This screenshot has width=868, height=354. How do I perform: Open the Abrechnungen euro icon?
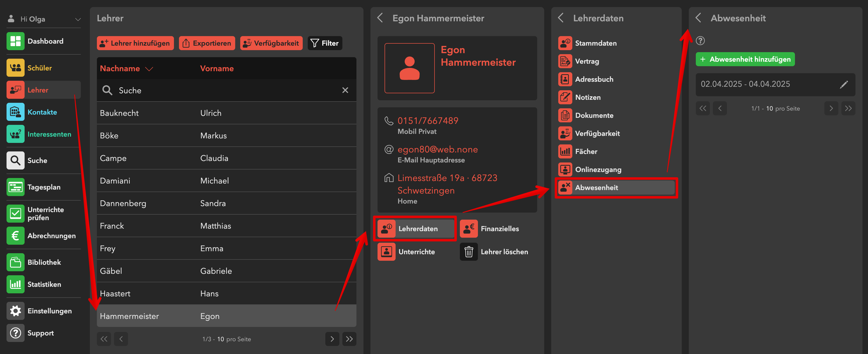(x=15, y=236)
